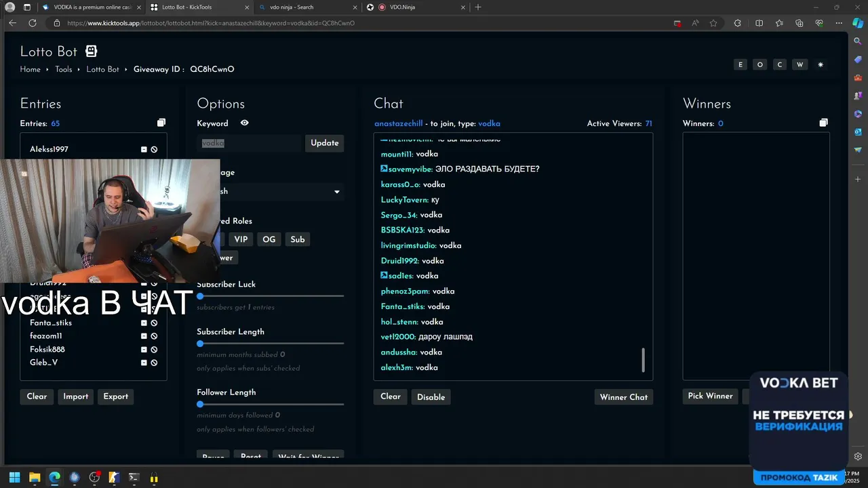Viewport: 868px width, 488px height.
Task: Toggle keyword visibility eye icon
Action: pyautogui.click(x=245, y=123)
